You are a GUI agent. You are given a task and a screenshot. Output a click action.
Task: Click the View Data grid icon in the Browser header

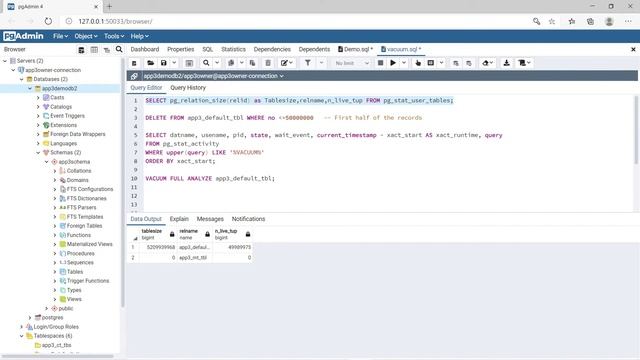point(94,49)
